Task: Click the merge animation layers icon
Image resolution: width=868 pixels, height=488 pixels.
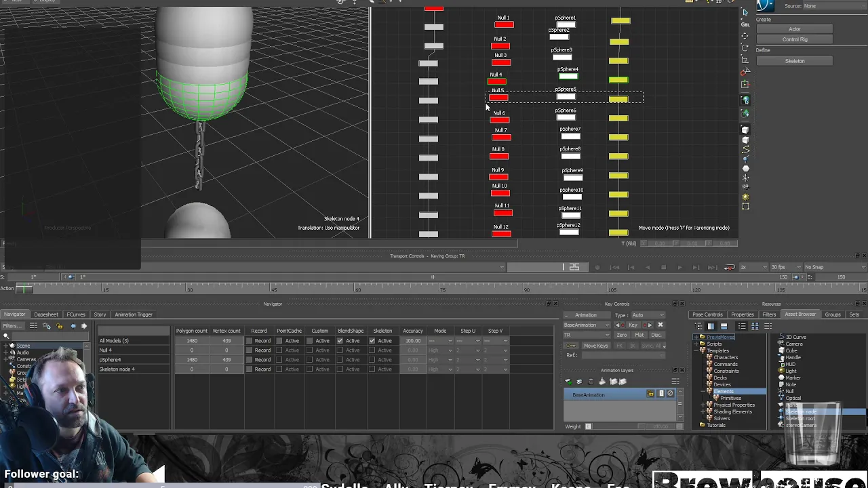Action: [x=602, y=382]
